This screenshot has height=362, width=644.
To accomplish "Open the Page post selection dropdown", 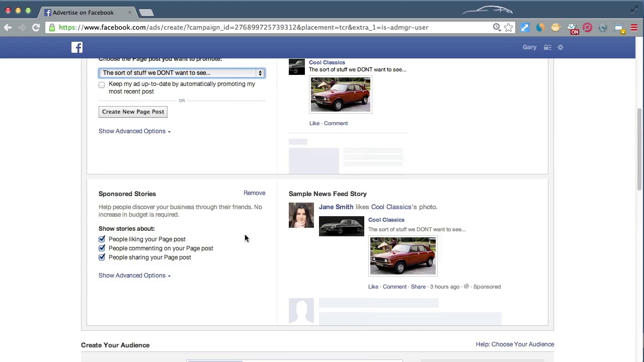I will (182, 73).
